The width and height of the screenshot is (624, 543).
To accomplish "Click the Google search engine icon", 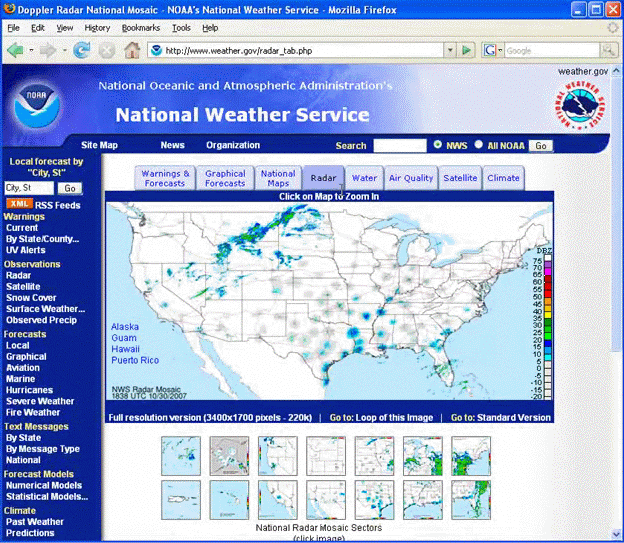I will click(x=489, y=51).
